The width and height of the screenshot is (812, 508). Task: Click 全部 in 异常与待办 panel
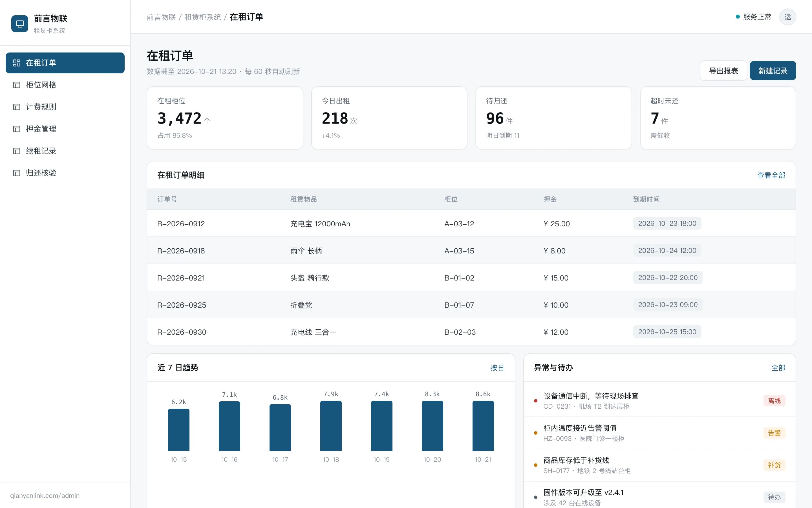[x=778, y=368]
